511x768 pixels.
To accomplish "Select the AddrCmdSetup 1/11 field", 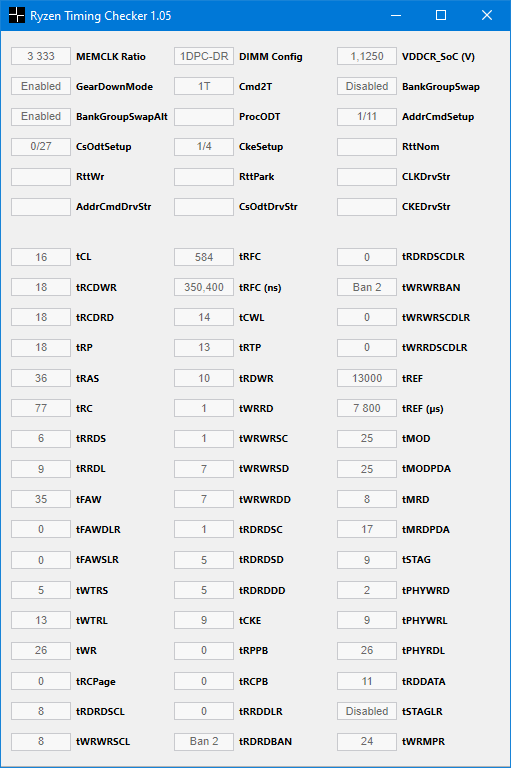I will point(367,117).
